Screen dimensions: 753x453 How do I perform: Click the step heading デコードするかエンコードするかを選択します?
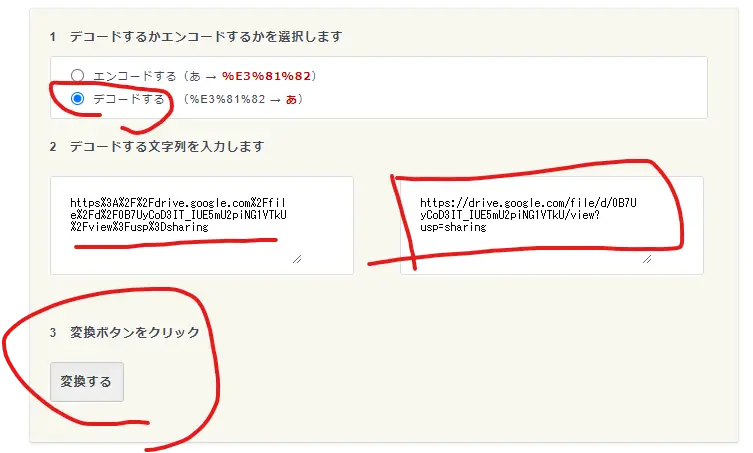tap(206, 37)
